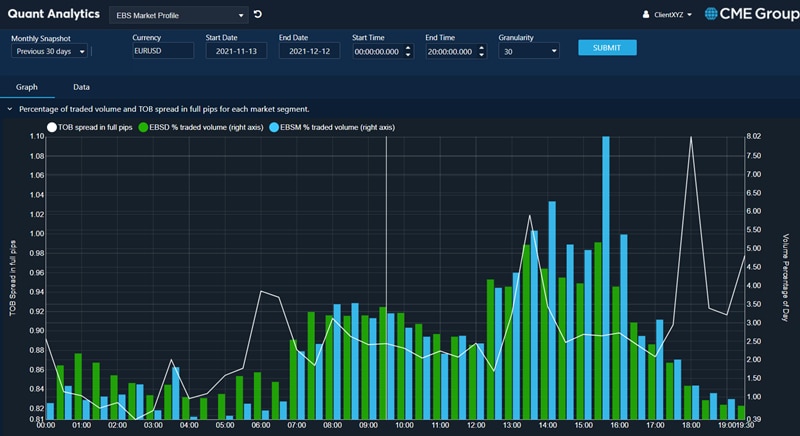Select the Graph tab

27,87
